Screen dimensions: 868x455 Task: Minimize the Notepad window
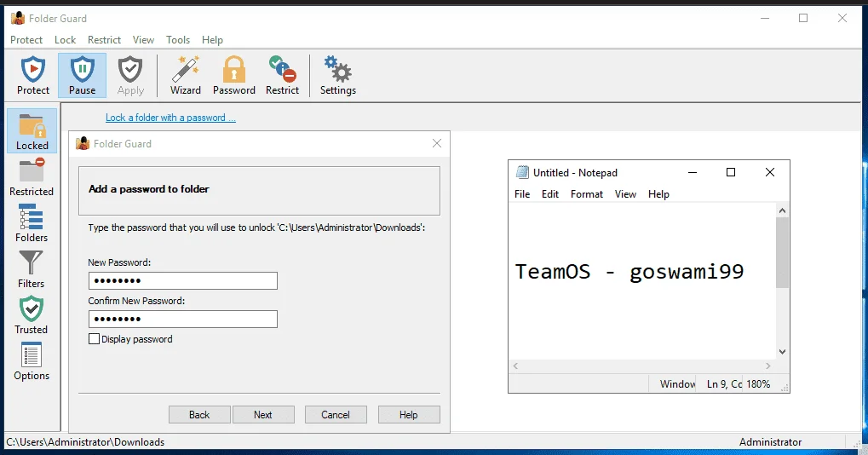point(692,172)
